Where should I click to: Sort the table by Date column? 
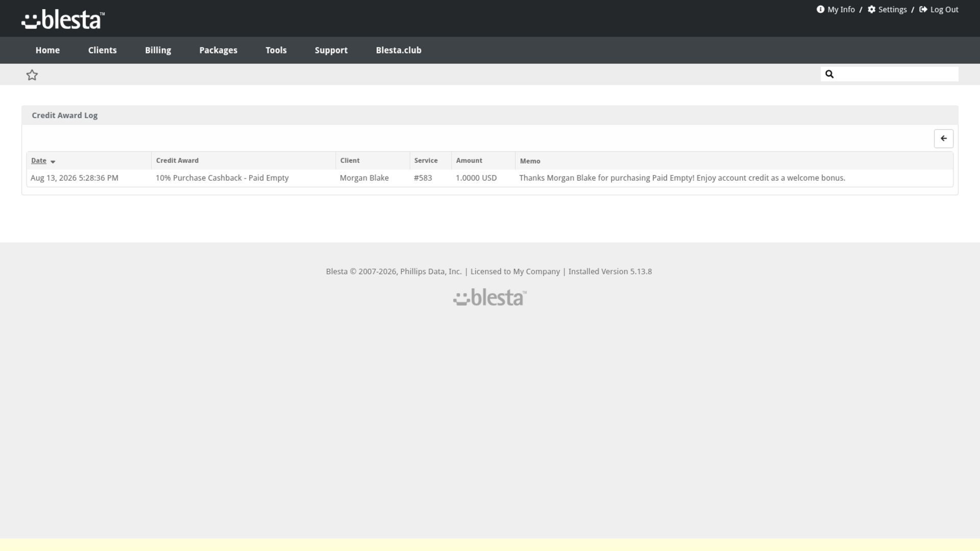[39, 160]
